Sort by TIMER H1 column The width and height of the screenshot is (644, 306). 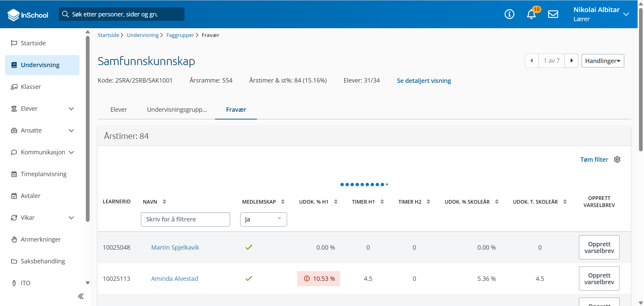[382, 202]
